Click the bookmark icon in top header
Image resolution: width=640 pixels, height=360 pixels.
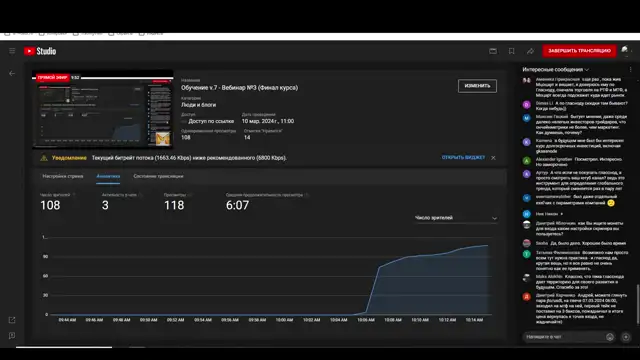pos(511,51)
